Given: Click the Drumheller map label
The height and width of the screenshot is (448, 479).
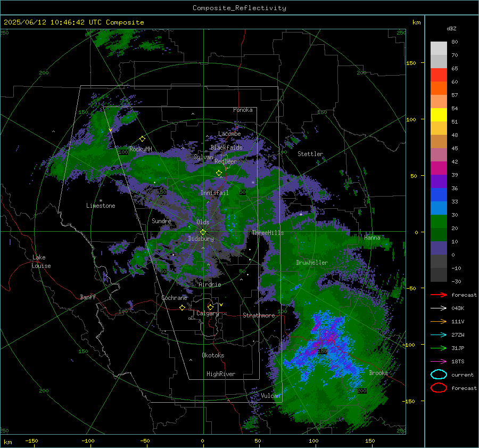Looking at the screenshot, I should pos(312,263).
